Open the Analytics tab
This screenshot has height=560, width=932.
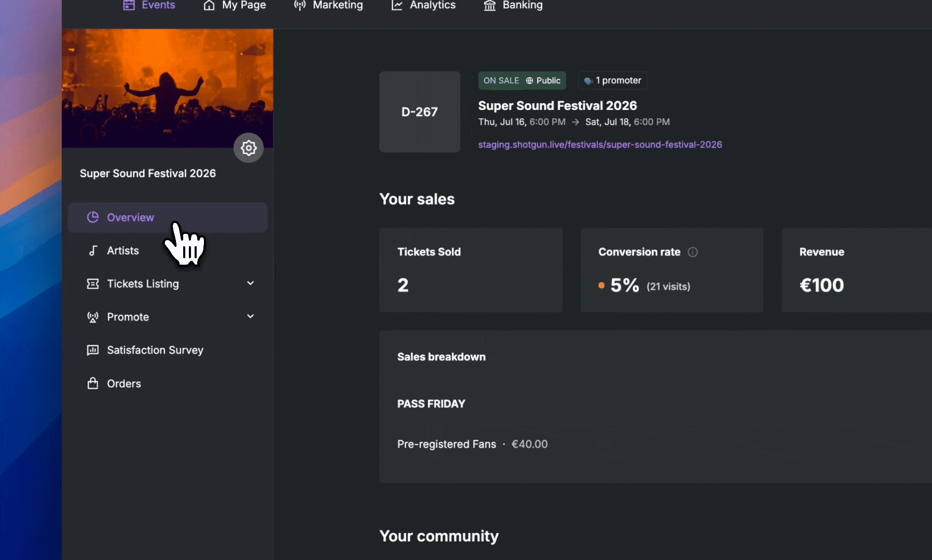click(423, 5)
